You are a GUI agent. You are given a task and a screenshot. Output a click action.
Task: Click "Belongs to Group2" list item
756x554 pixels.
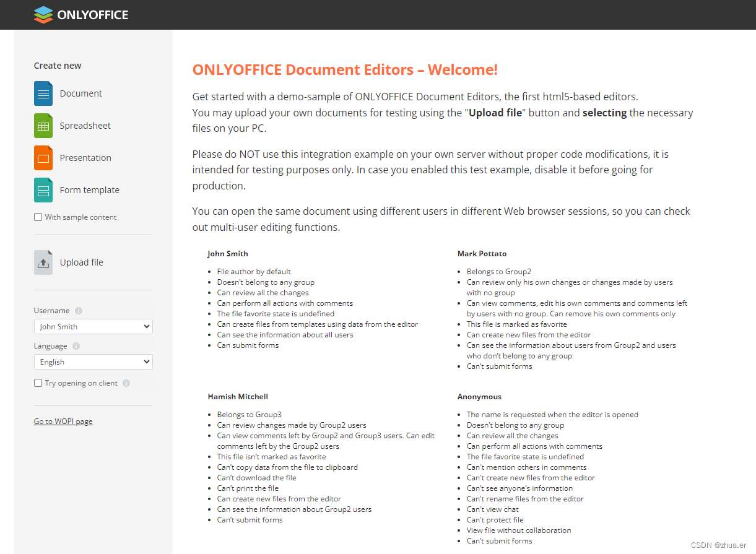pyautogui.click(x=499, y=272)
